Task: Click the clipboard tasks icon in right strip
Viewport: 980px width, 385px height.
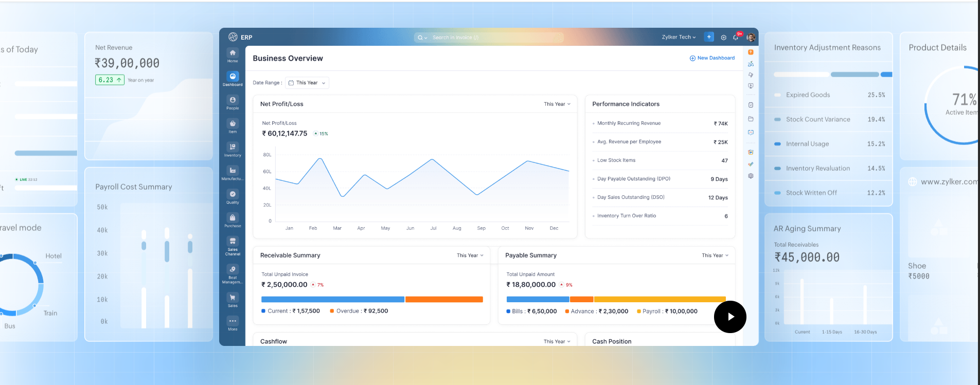Action: click(x=751, y=105)
